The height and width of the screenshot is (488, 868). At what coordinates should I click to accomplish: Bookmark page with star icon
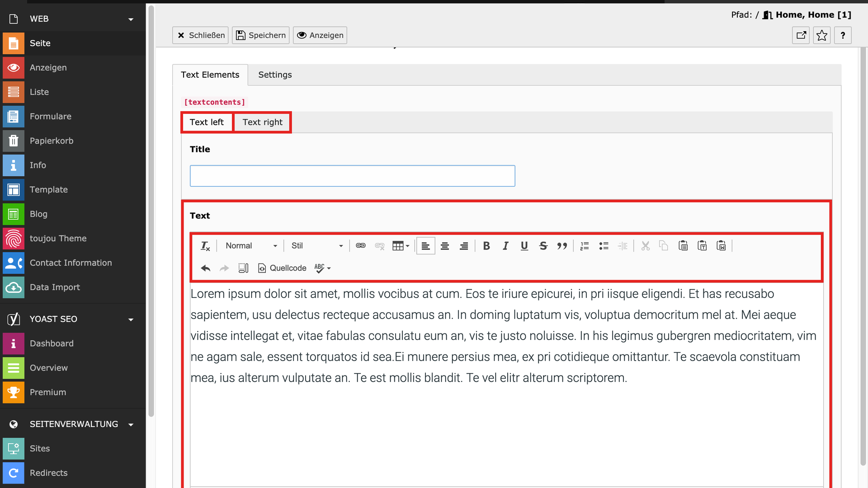click(x=822, y=35)
